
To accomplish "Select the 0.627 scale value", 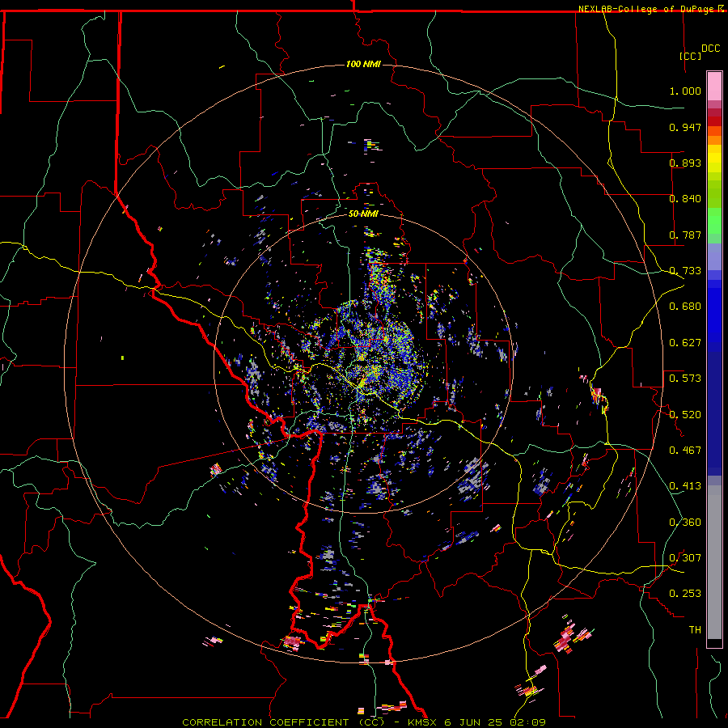I will click(685, 343).
